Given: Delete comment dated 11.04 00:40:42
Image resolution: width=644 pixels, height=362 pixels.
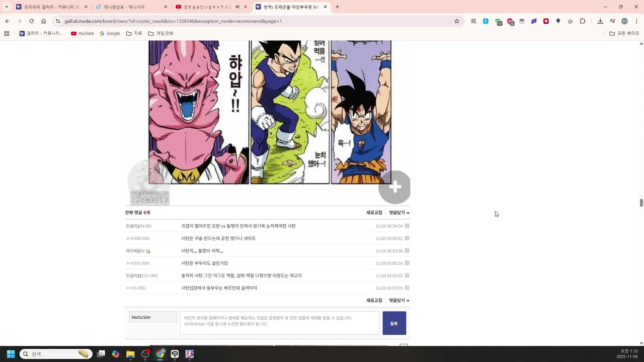Looking at the screenshot, I should (407, 238).
